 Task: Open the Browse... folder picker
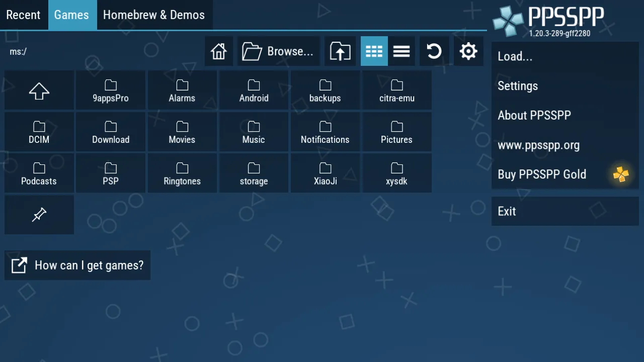[279, 51]
